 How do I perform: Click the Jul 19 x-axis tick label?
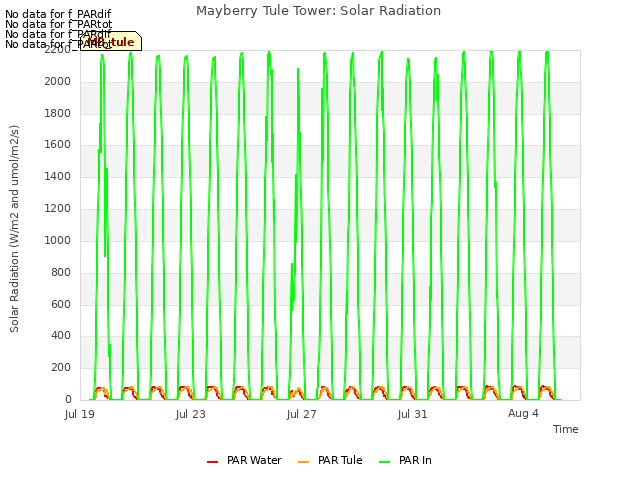click(x=80, y=414)
